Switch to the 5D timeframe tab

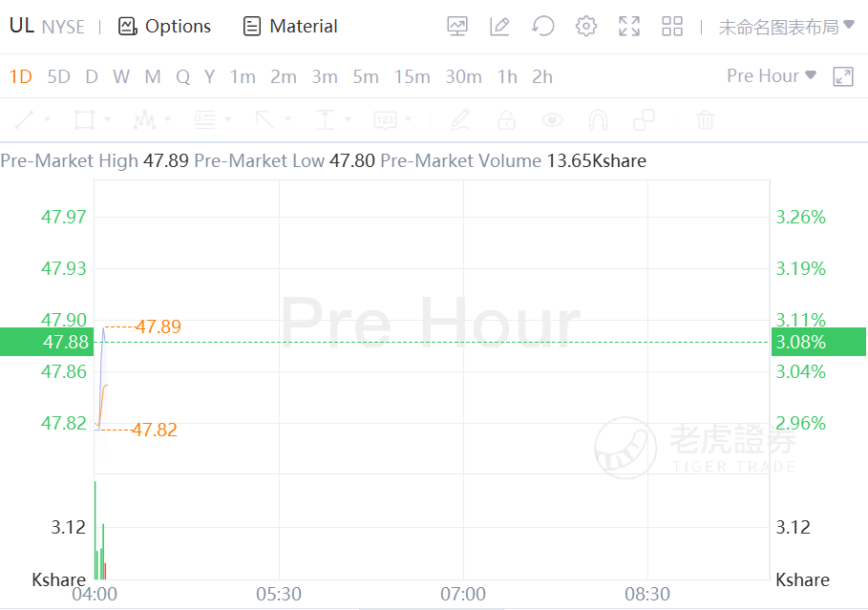58,76
